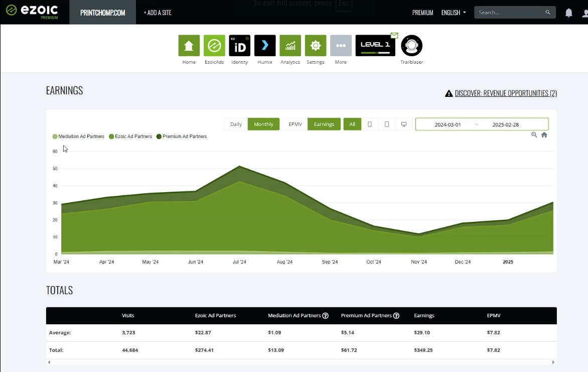588x372 pixels.
Task: Click the start date 2024-03-01 field
Action: tap(448, 125)
